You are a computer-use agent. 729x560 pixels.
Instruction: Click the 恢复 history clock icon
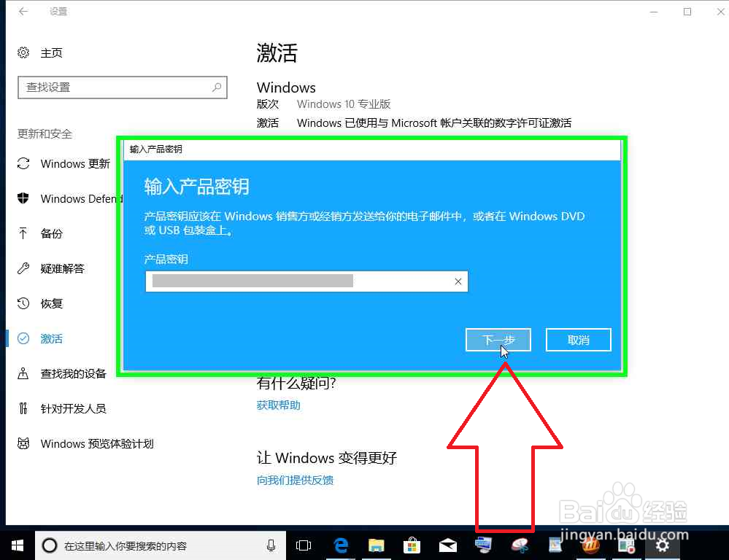(x=23, y=303)
